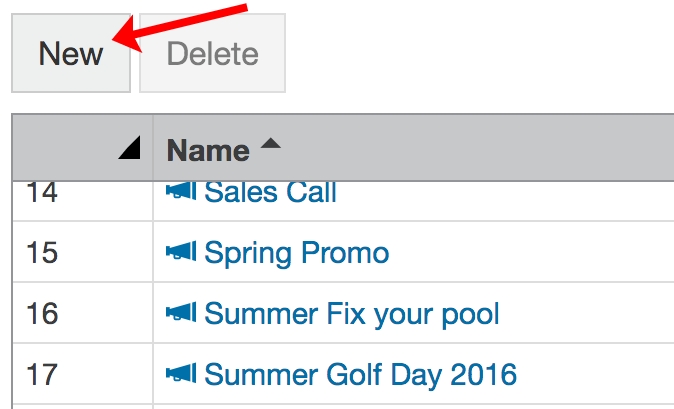Select row number 15
The height and width of the screenshot is (409, 674).
(x=42, y=253)
